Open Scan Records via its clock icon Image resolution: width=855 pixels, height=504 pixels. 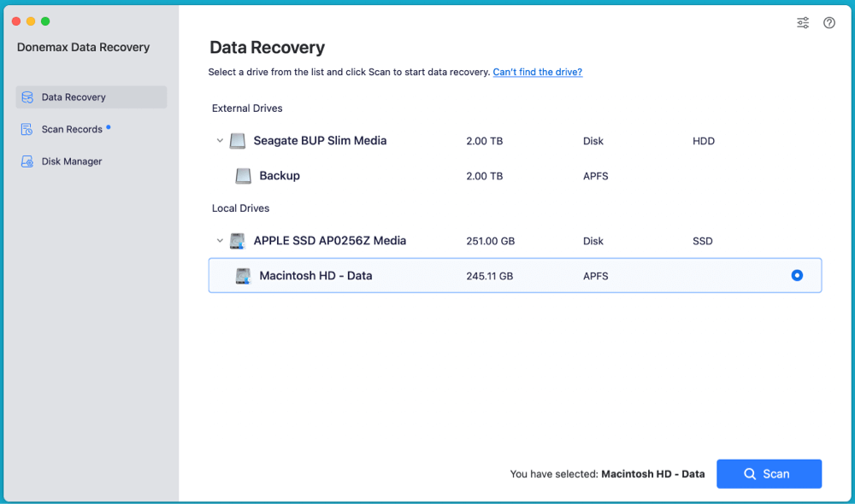tap(27, 129)
